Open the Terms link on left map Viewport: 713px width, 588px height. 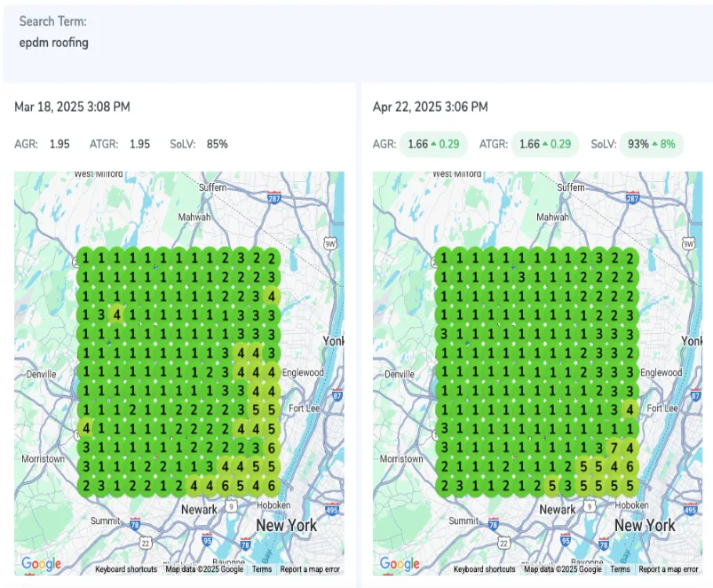(262, 569)
